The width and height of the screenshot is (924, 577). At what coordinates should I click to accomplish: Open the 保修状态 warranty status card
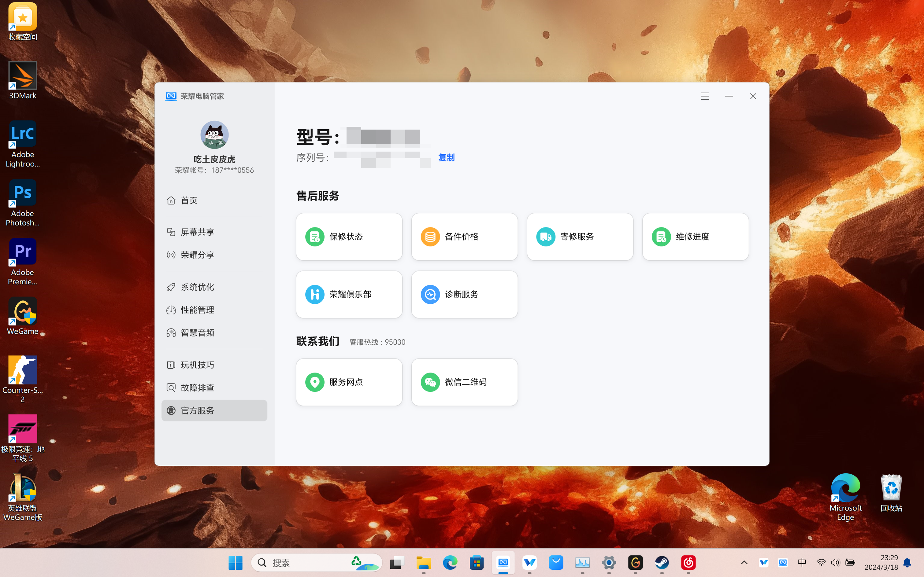tap(349, 237)
